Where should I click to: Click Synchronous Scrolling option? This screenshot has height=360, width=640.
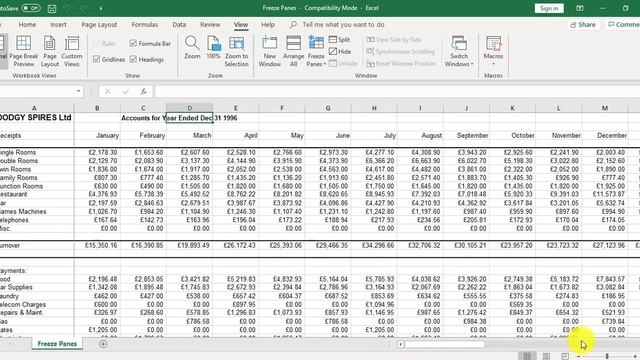[x=400, y=51]
